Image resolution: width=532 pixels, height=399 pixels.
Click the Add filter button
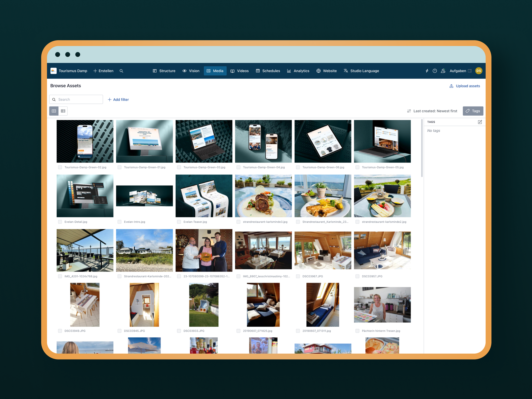(118, 100)
